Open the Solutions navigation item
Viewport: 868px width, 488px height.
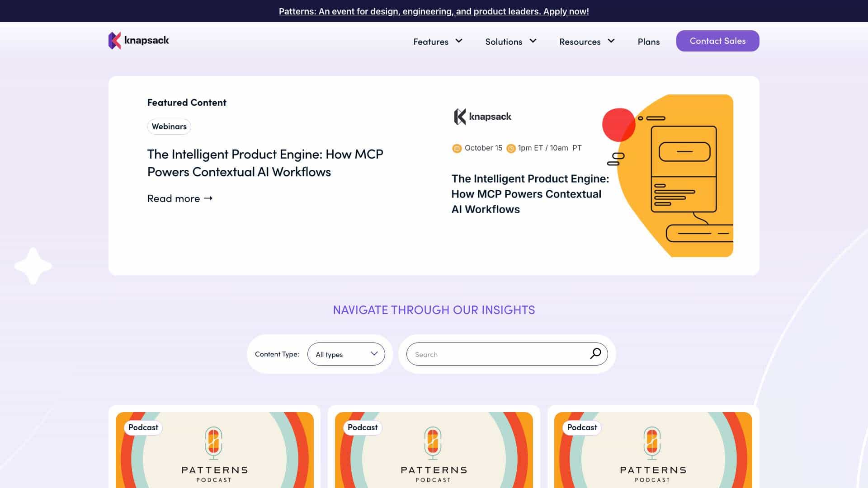click(504, 42)
